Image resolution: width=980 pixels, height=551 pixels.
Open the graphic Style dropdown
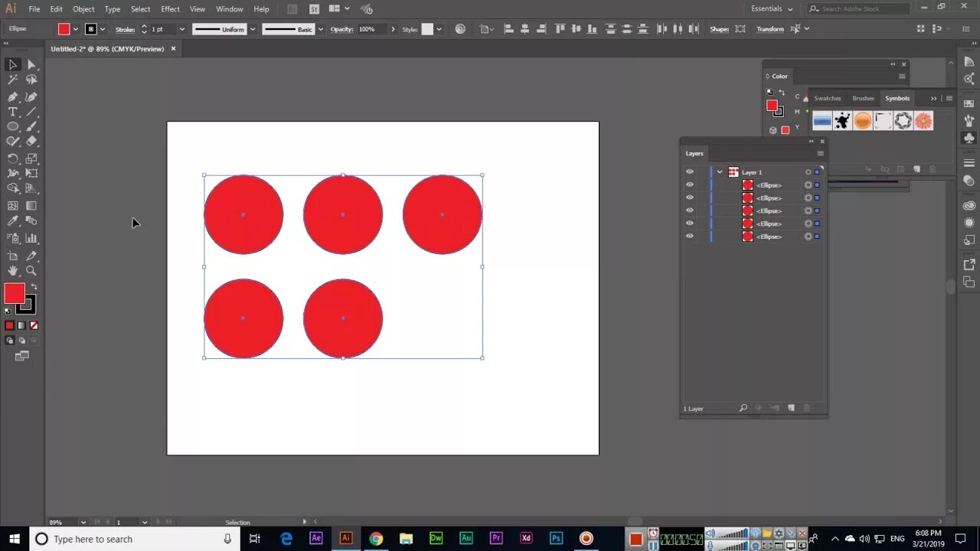pyautogui.click(x=439, y=29)
